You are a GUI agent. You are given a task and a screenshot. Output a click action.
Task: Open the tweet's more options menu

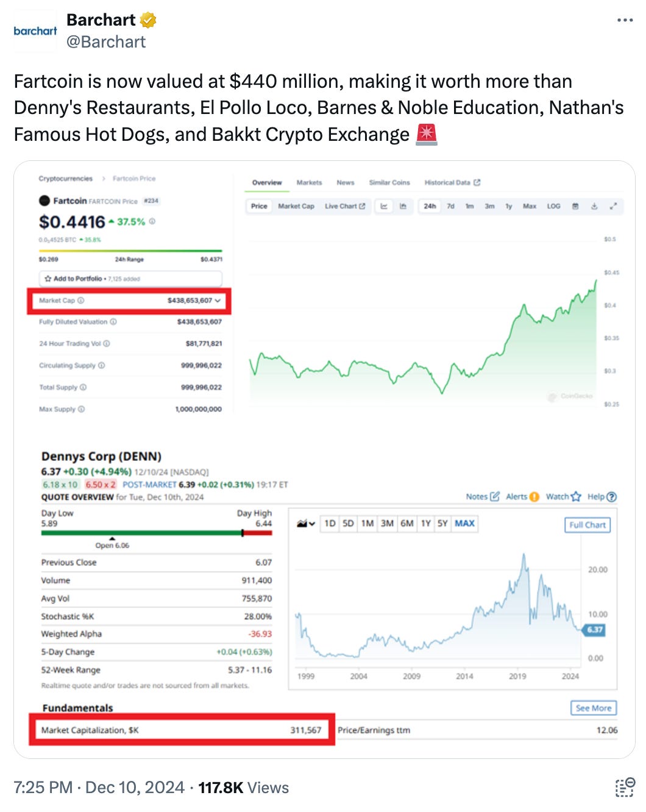tap(625, 20)
